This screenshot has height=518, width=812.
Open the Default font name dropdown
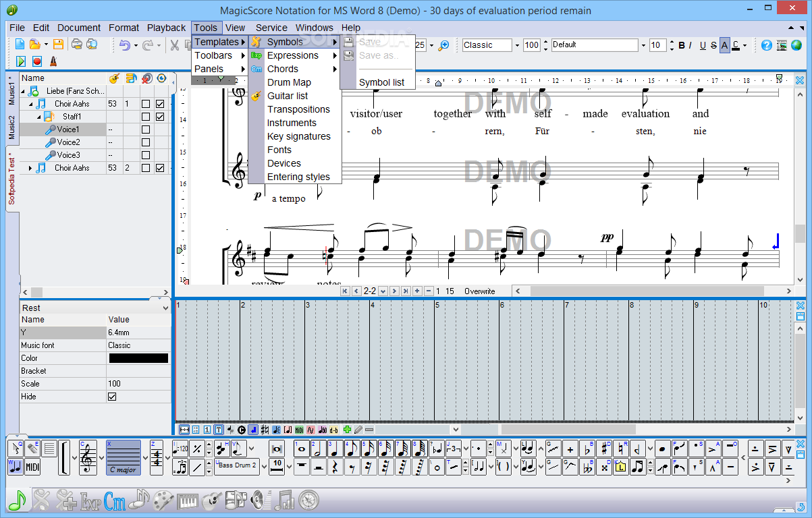(643, 45)
